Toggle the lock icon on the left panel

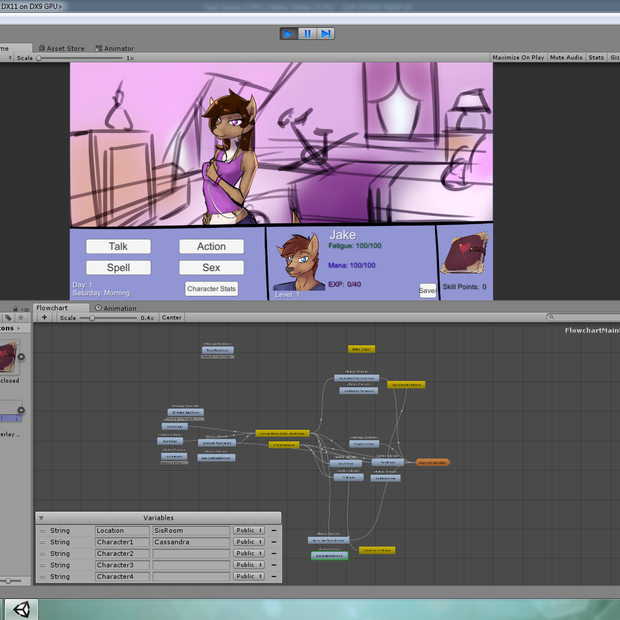pyautogui.click(x=15, y=309)
